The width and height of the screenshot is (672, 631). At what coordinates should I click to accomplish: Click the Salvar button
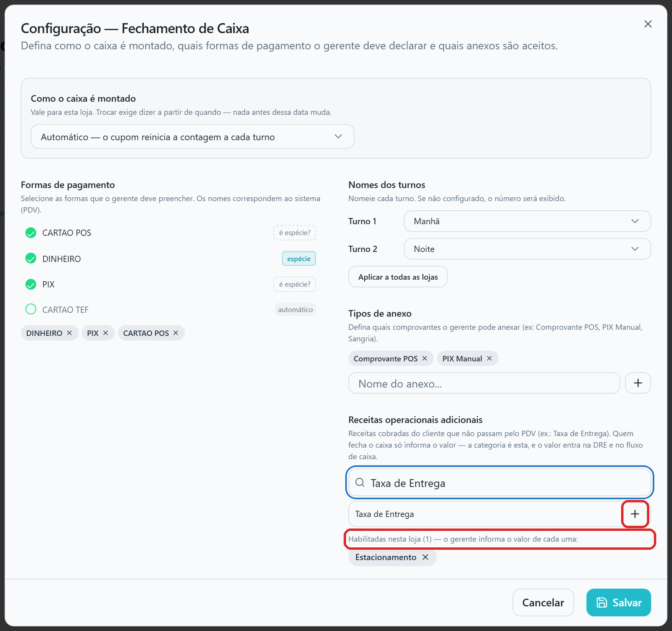point(619,602)
